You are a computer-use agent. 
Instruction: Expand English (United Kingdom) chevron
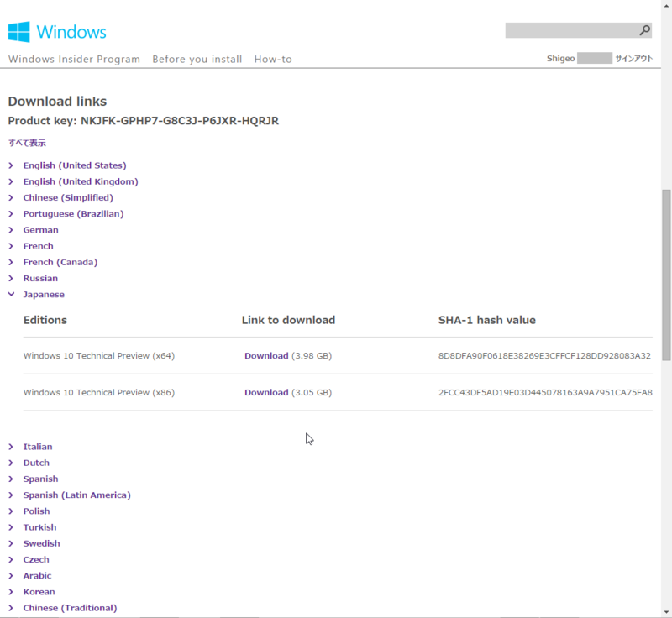[11, 181]
